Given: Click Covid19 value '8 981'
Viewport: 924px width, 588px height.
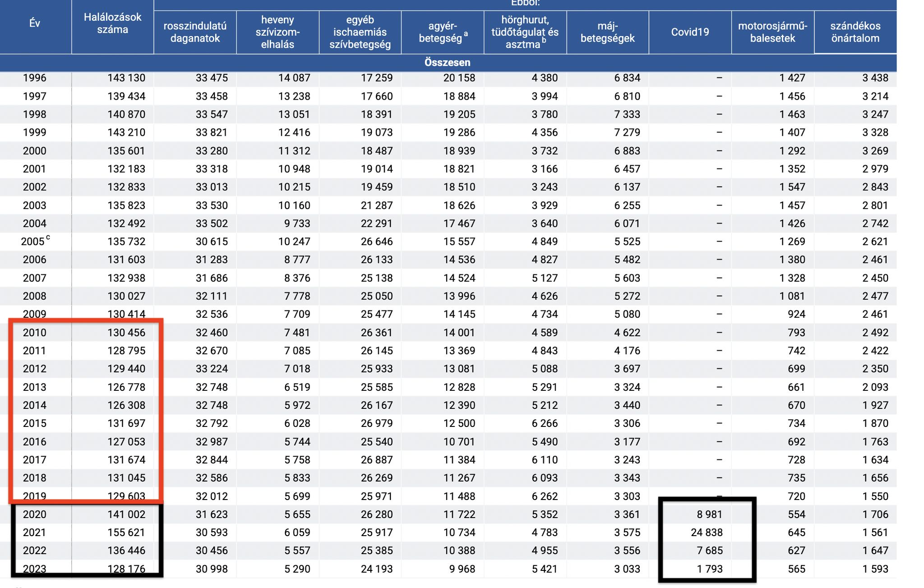Looking at the screenshot, I should (710, 514).
